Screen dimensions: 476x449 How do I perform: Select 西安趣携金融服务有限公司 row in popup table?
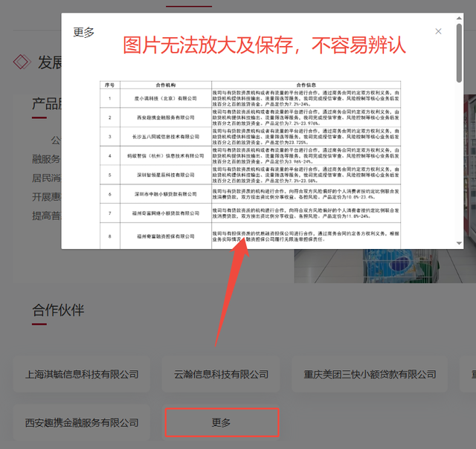coord(166,117)
